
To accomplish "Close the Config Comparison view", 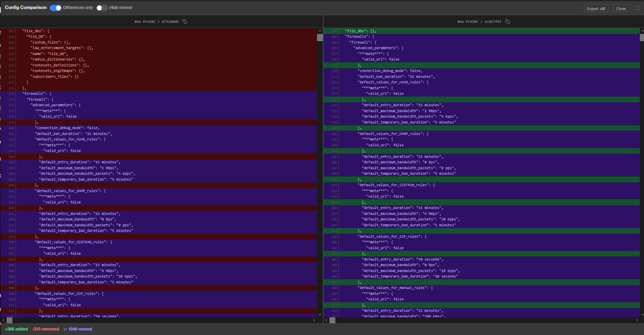I will [621, 9].
